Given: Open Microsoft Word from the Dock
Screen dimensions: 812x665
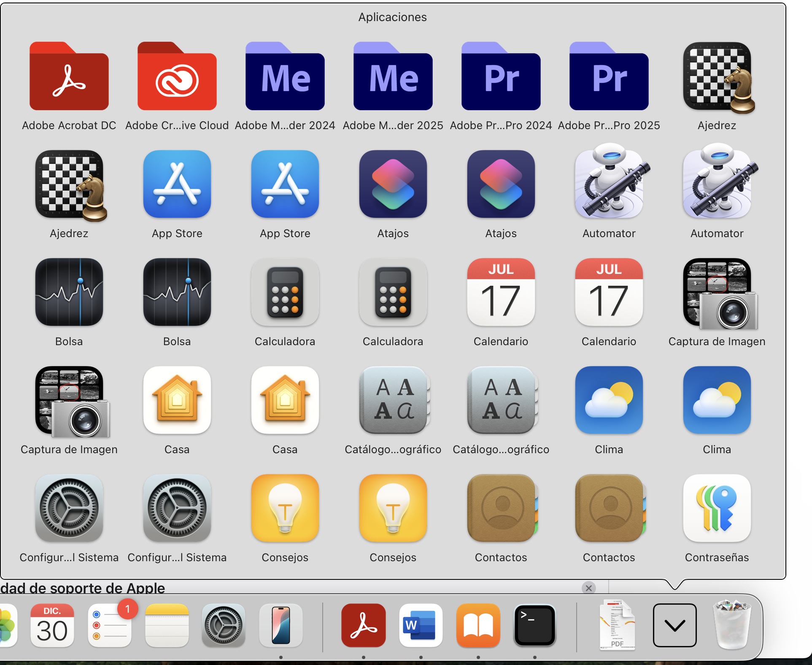Looking at the screenshot, I should coord(421,625).
